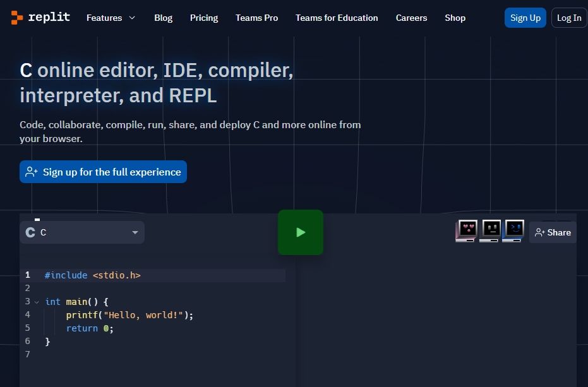Go to Pricing
Image resolution: width=588 pixels, height=387 pixels.
coord(204,18)
